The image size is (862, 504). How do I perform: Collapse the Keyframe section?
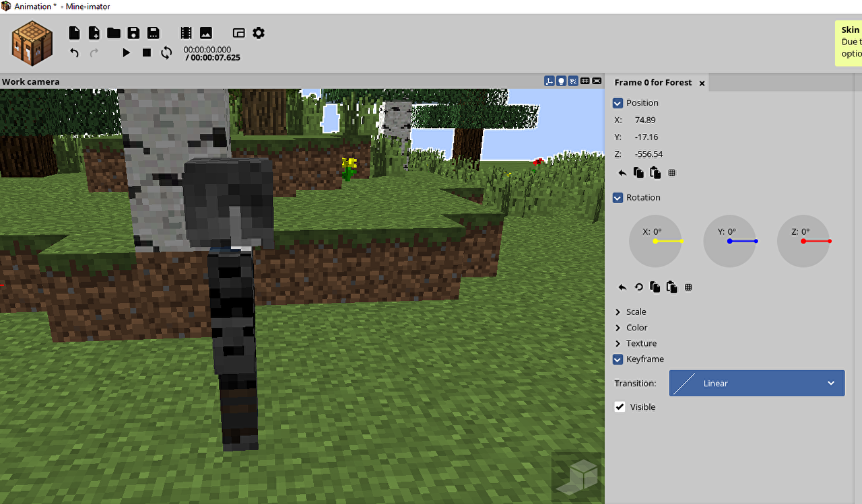click(618, 359)
